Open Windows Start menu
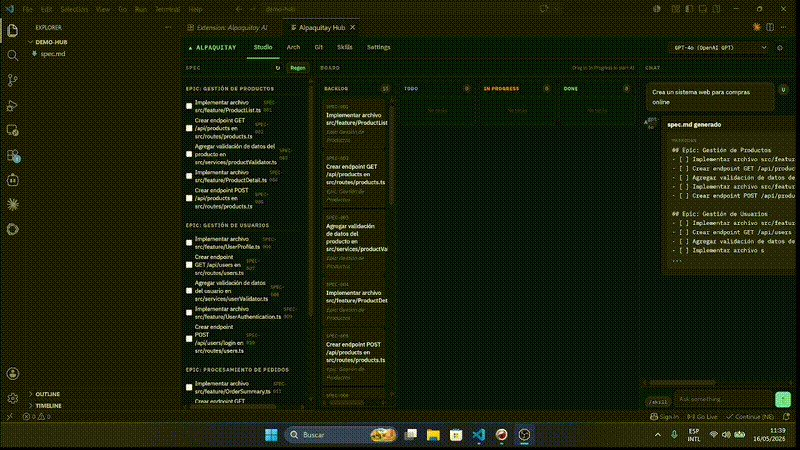This screenshot has height=450, width=800. point(271,435)
